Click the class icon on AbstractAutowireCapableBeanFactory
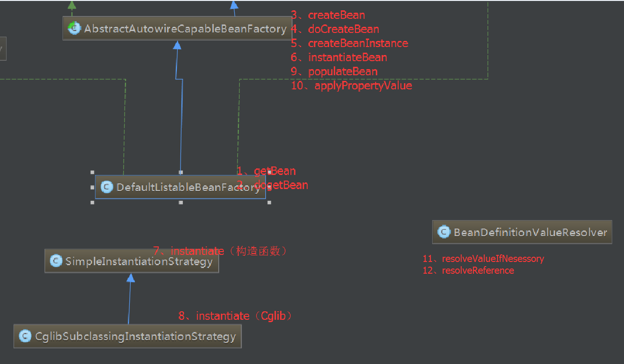The image size is (624, 364). pyautogui.click(x=74, y=28)
